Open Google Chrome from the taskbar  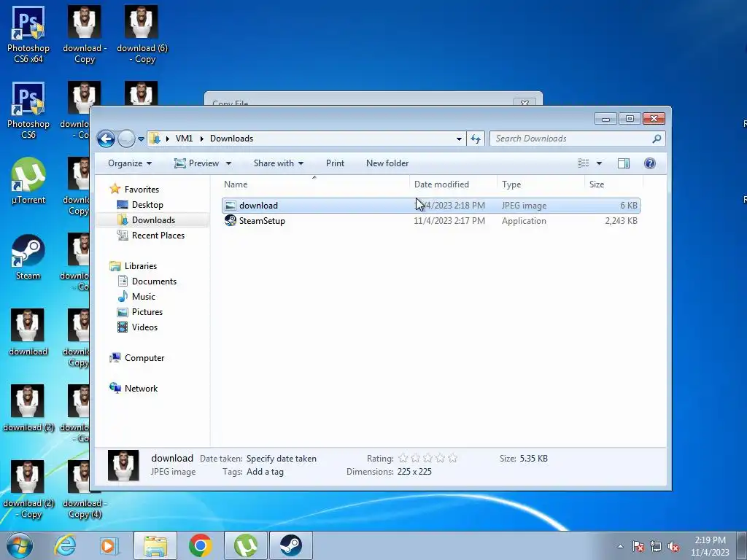tap(200, 545)
